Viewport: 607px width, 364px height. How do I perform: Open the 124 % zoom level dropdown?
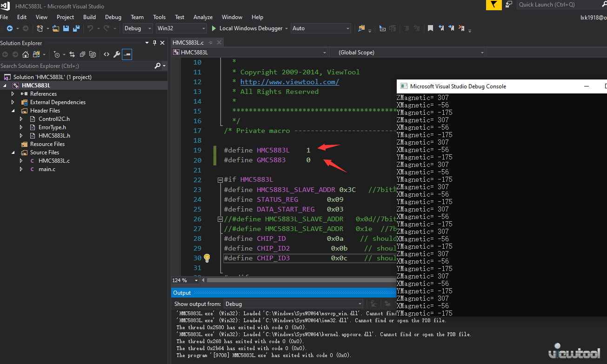tap(185, 280)
